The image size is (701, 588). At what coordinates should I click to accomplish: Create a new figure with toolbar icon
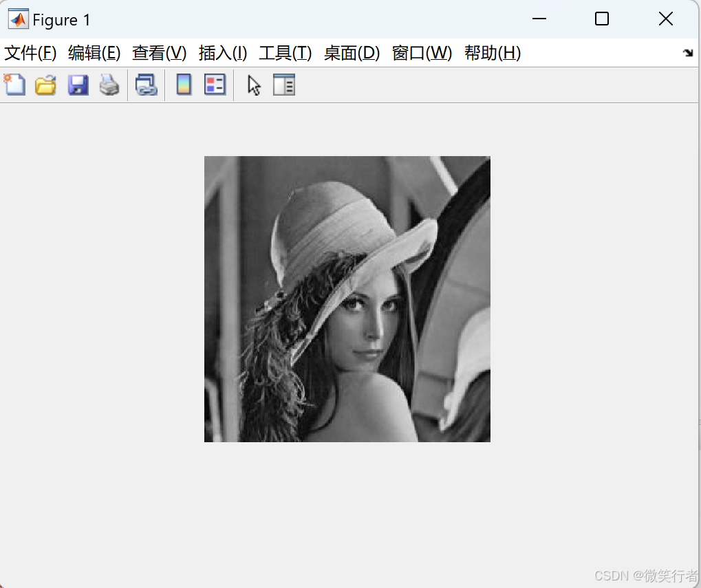(14, 85)
